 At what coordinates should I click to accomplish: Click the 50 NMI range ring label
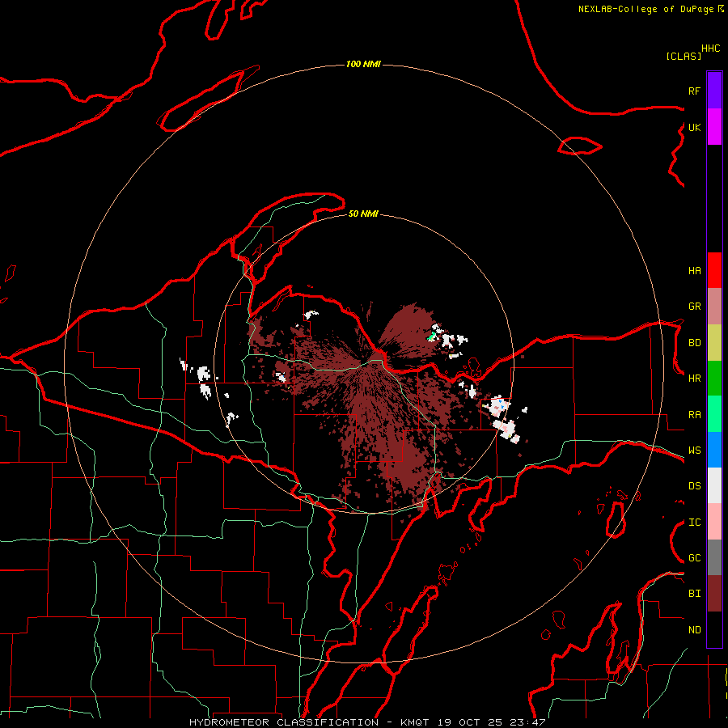[x=363, y=214]
